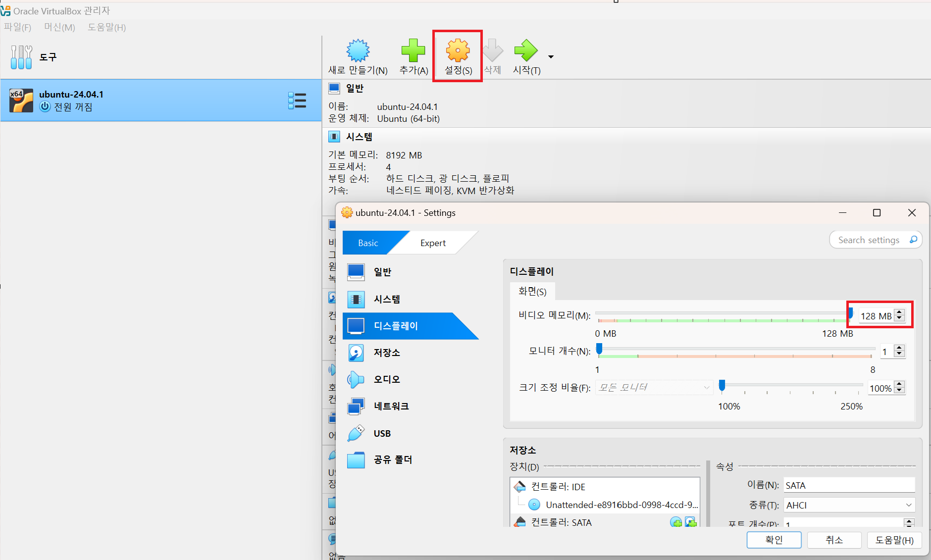Open 저장소 category in Settings sidebar

pos(411,353)
